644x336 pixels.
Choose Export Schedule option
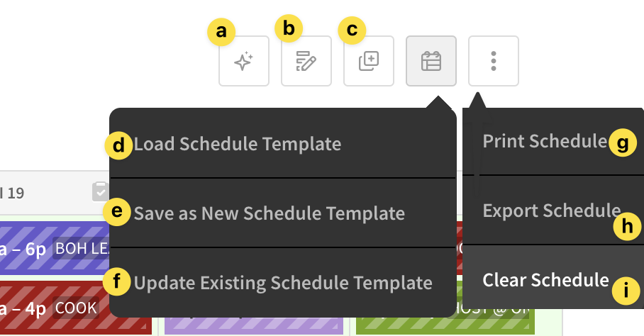[x=551, y=210]
